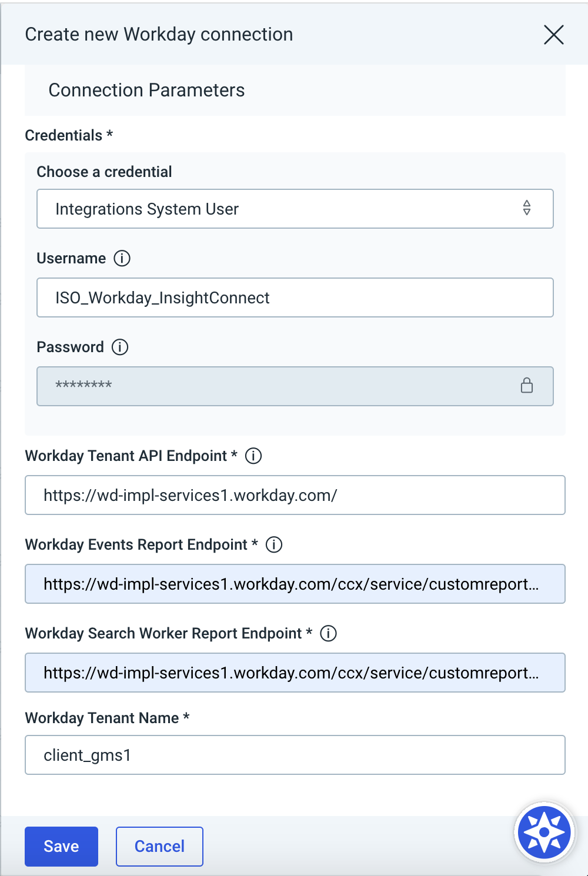Save the Workday connection
Screen dimensions: 588x876
point(61,846)
